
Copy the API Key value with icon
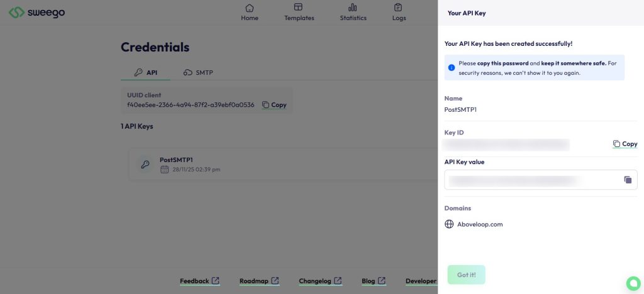(x=627, y=180)
